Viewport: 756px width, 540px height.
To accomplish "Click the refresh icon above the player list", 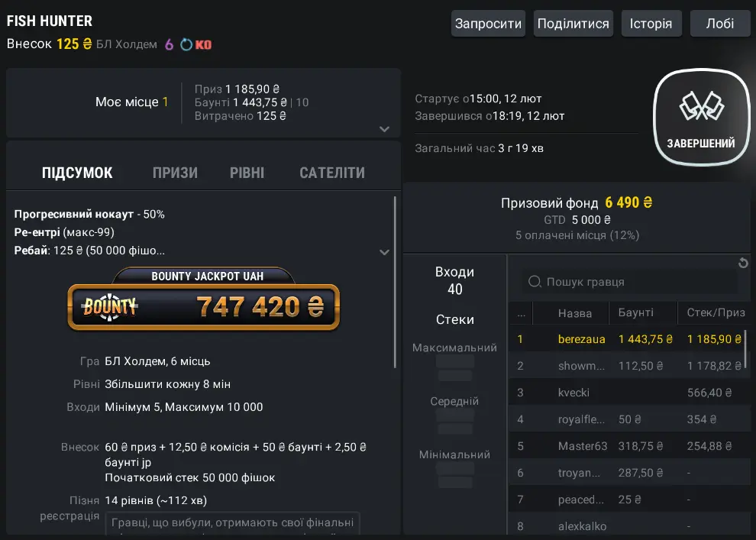I will click(743, 264).
